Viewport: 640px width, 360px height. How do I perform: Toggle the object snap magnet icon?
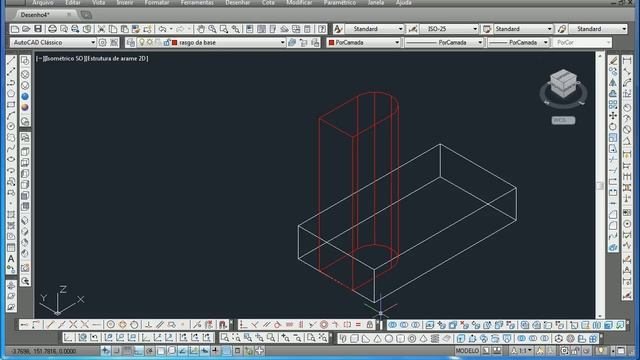[222, 325]
